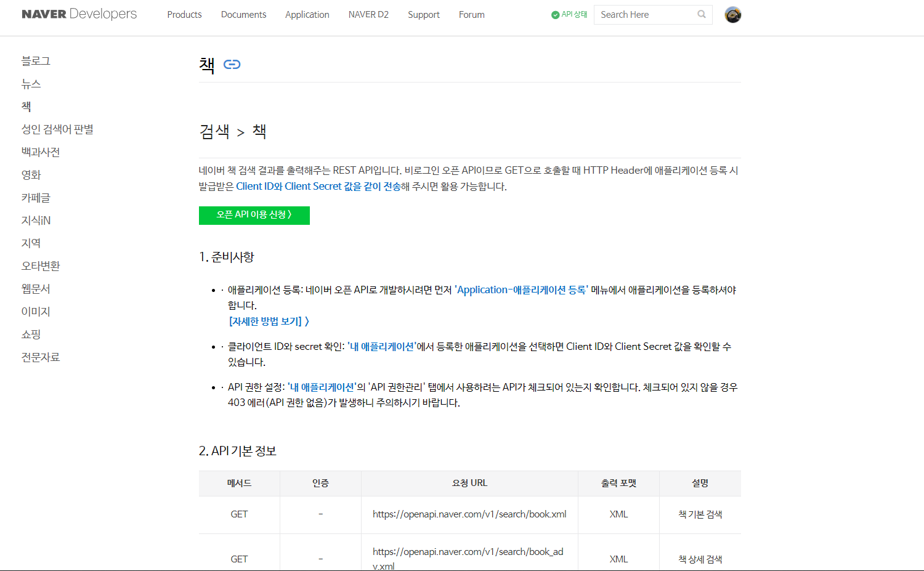Screen dimensions: 924x571
Task: Copy the anchor link icon beside 책 heading
Action: tap(232, 64)
